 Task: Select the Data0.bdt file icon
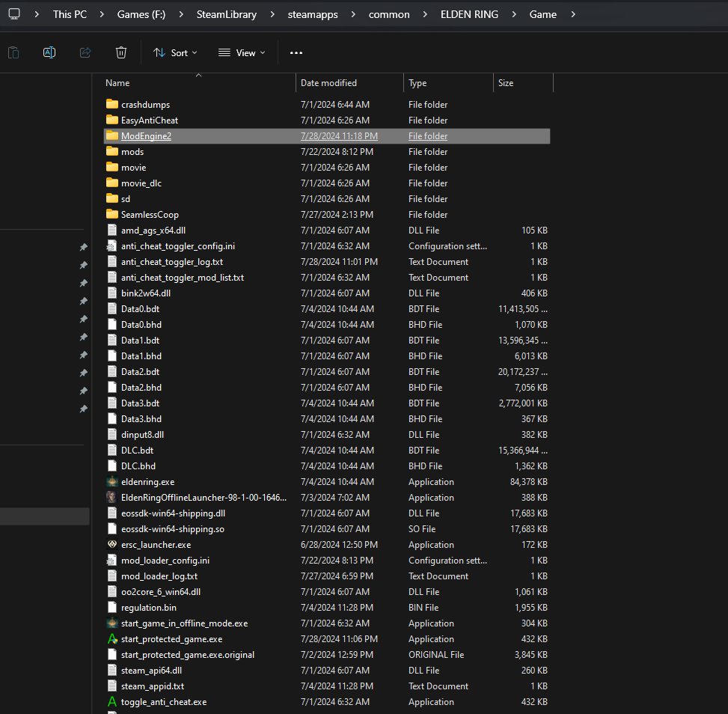112,308
